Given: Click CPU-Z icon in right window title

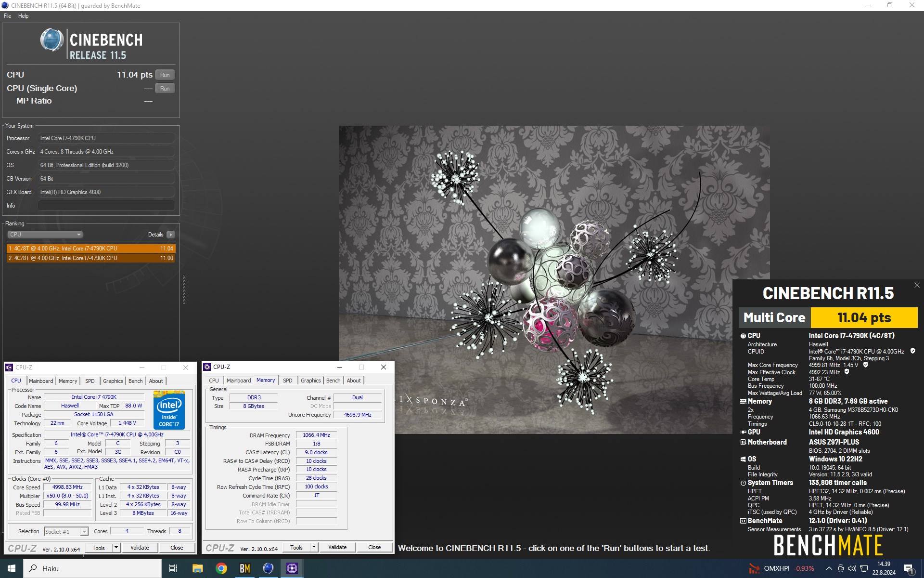Looking at the screenshot, I should 207,367.
